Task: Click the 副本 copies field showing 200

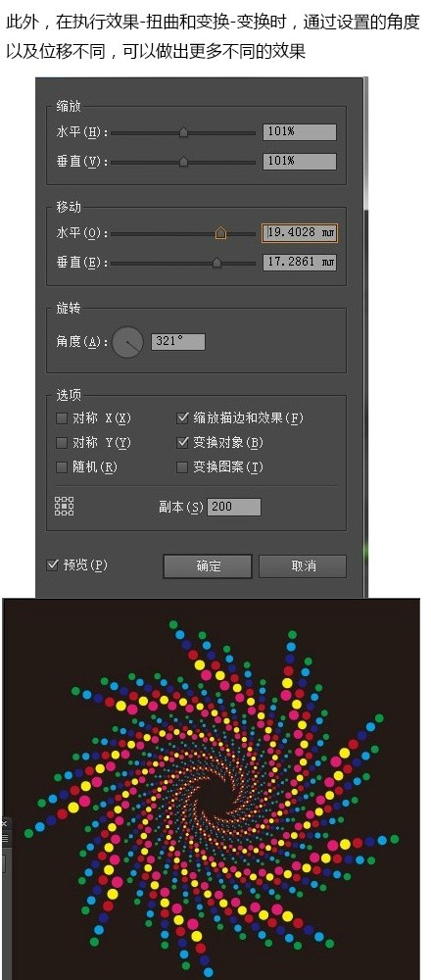Action: [x=234, y=507]
